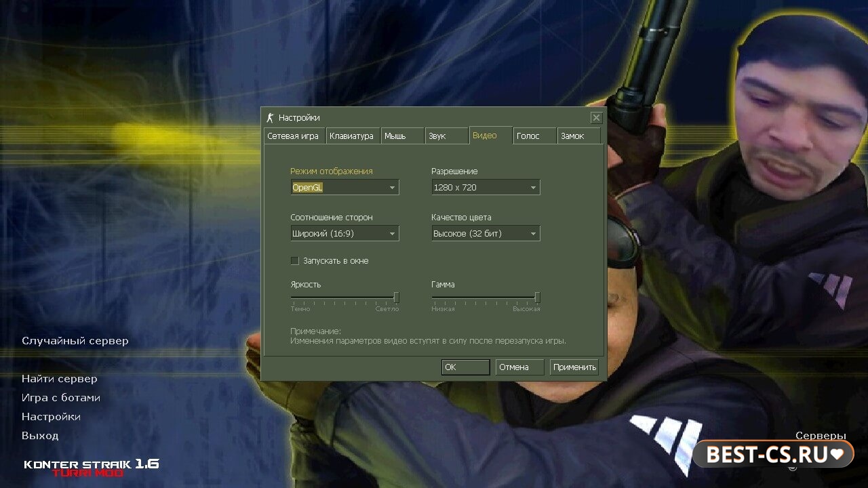Click the Низкая label under gamma slider
868x488 pixels.
(x=443, y=309)
